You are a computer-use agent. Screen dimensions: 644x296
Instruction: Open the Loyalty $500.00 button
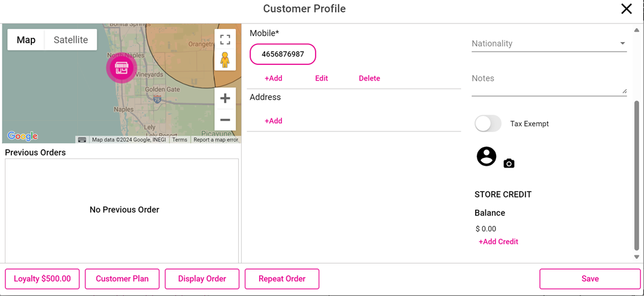pyautogui.click(x=42, y=279)
